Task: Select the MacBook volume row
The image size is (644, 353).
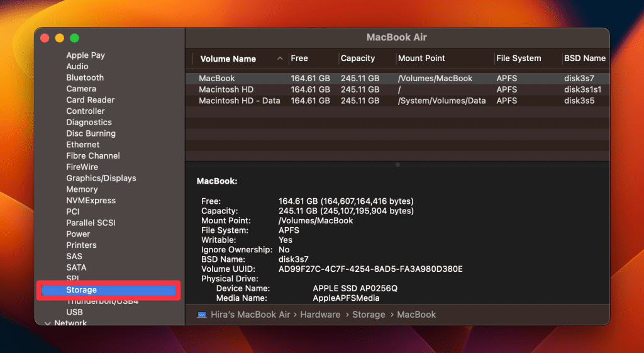Action: (x=217, y=79)
